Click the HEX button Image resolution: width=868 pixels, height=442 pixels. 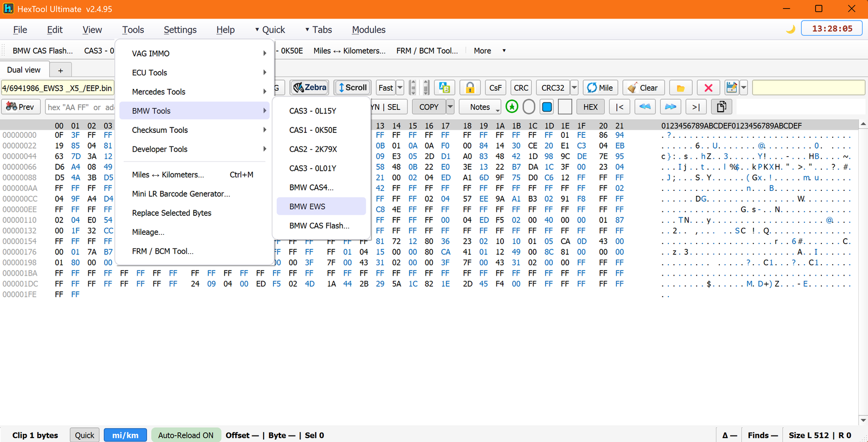(590, 107)
